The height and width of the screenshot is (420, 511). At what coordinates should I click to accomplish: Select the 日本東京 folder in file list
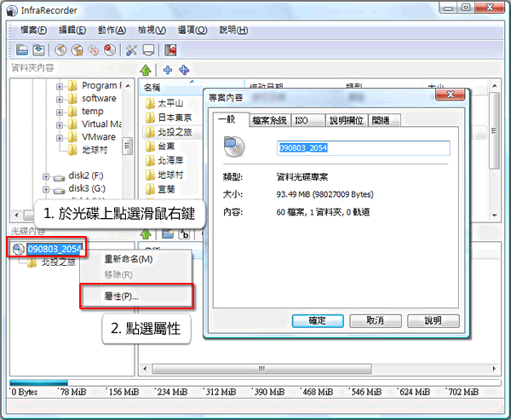click(x=169, y=118)
